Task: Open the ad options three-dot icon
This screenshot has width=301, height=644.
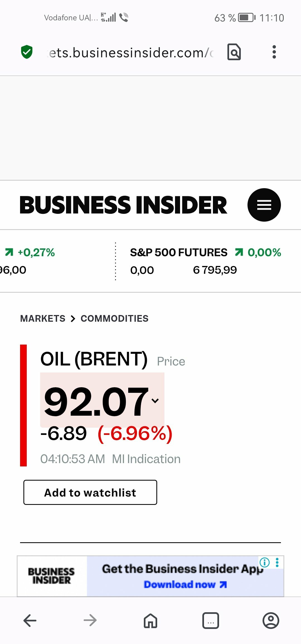Action: (x=277, y=562)
